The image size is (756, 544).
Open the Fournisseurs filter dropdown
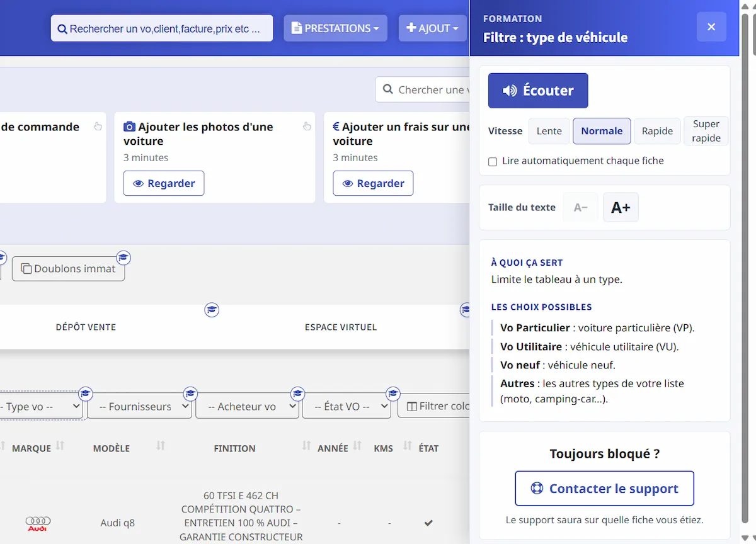(x=139, y=407)
